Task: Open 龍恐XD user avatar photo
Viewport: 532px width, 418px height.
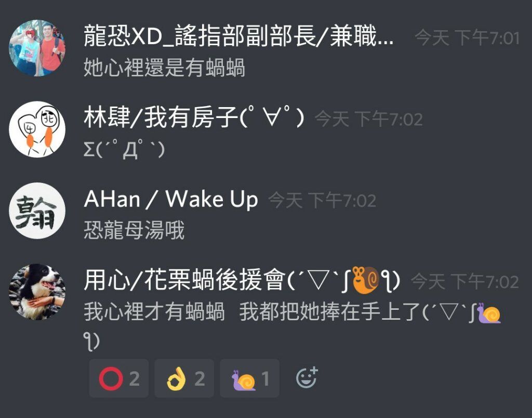Action: click(37, 48)
